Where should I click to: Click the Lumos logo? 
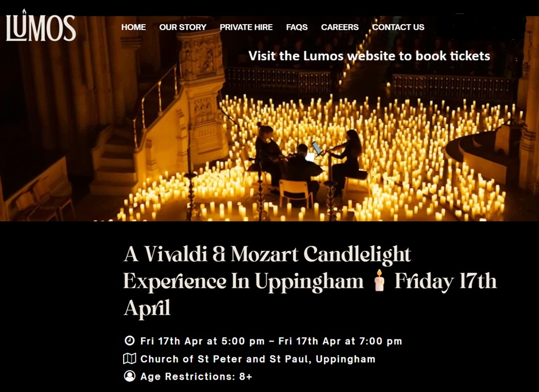(x=40, y=27)
